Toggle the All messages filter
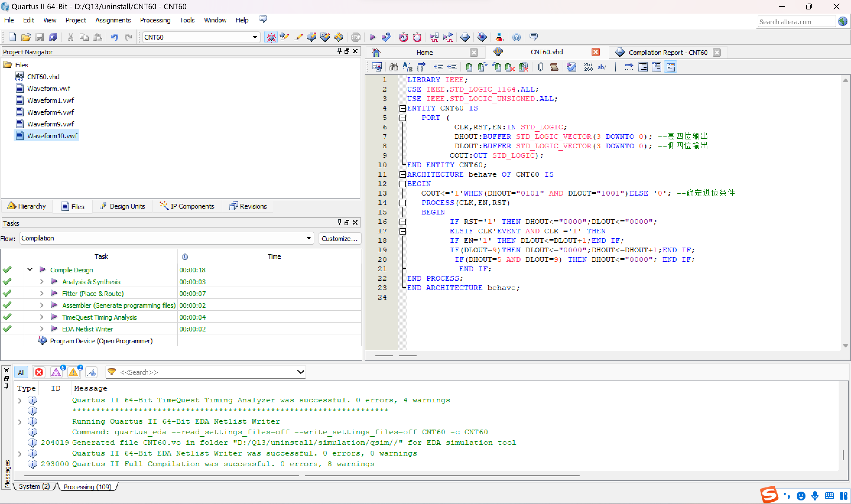 21,373
